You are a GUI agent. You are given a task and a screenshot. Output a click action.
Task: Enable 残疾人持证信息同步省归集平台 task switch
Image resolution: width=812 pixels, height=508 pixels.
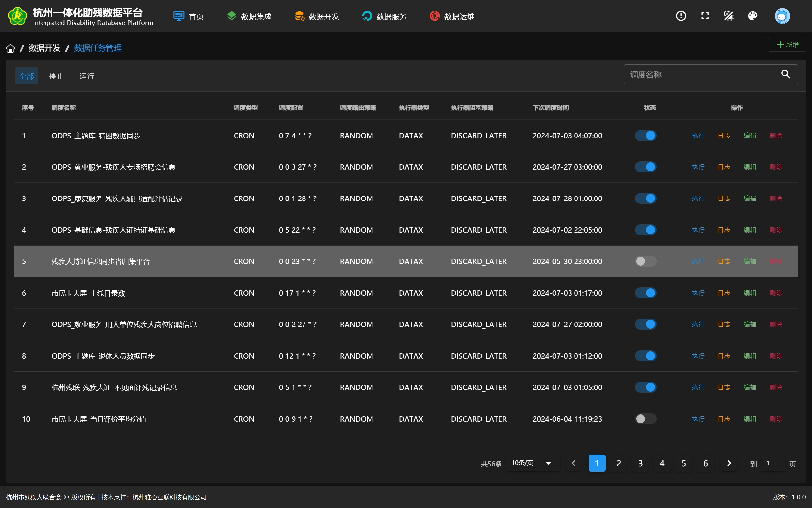tap(646, 261)
